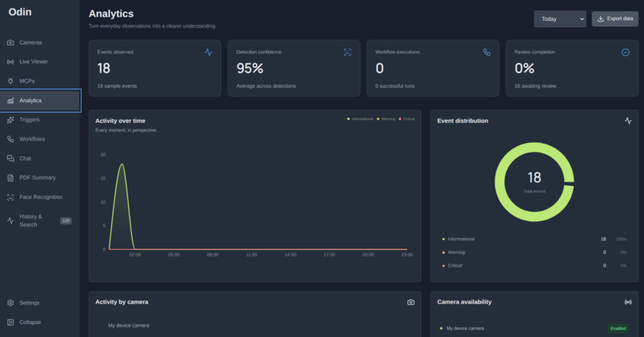Toggle Warning series in chart legend

point(386,119)
